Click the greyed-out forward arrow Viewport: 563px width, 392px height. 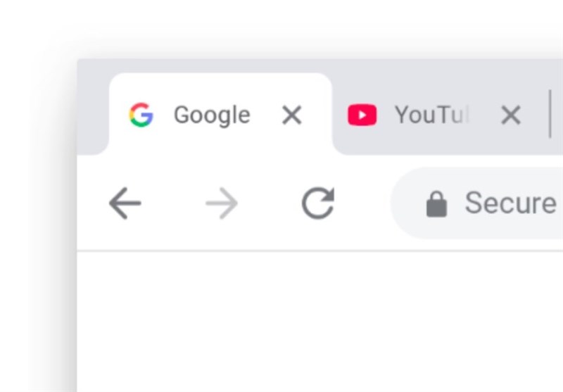(222, 204)
